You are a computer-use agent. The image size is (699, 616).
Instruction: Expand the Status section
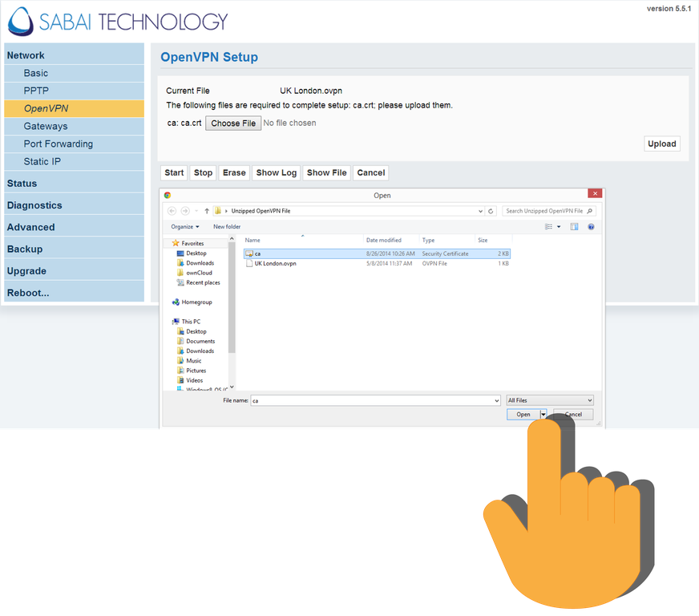[x=74, y=184]
